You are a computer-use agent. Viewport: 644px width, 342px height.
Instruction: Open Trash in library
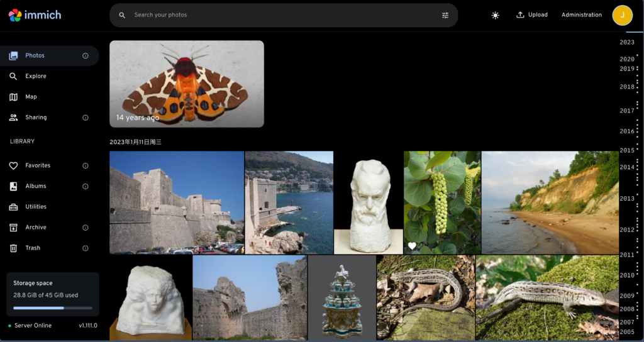tap(49, 248)
